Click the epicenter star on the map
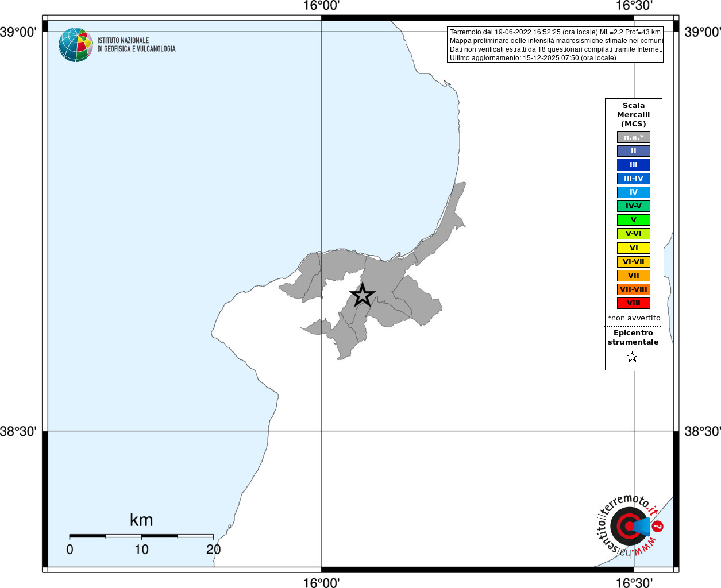The height and width of the screenshot is (588, 721). coord(363,295)
